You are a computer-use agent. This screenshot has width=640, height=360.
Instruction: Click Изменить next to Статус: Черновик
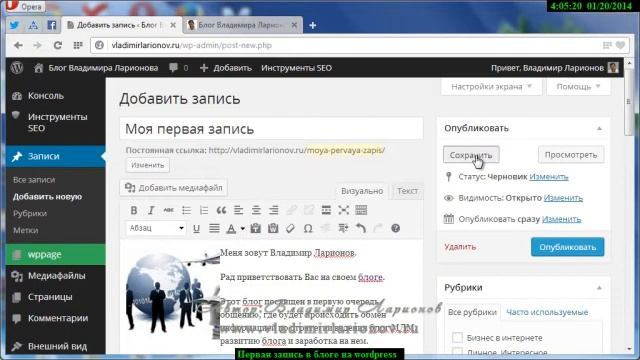549,177
